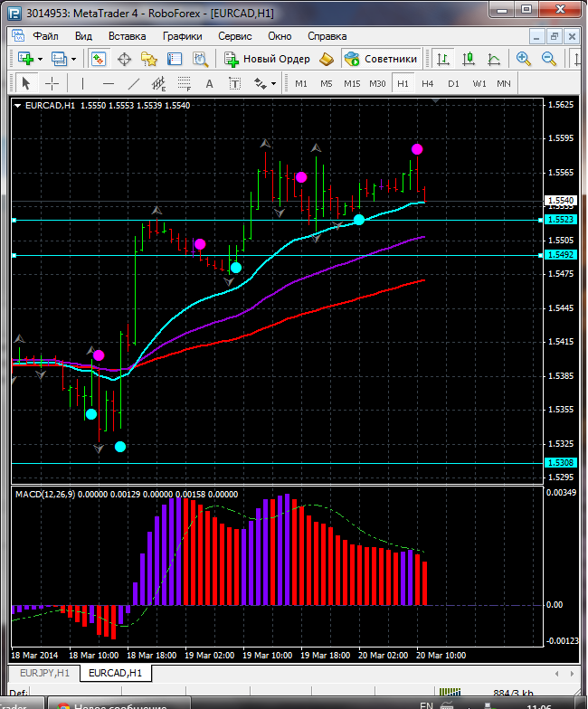
Task: Draw a trendline with the diagonal line tool
Action: [134, 83]
